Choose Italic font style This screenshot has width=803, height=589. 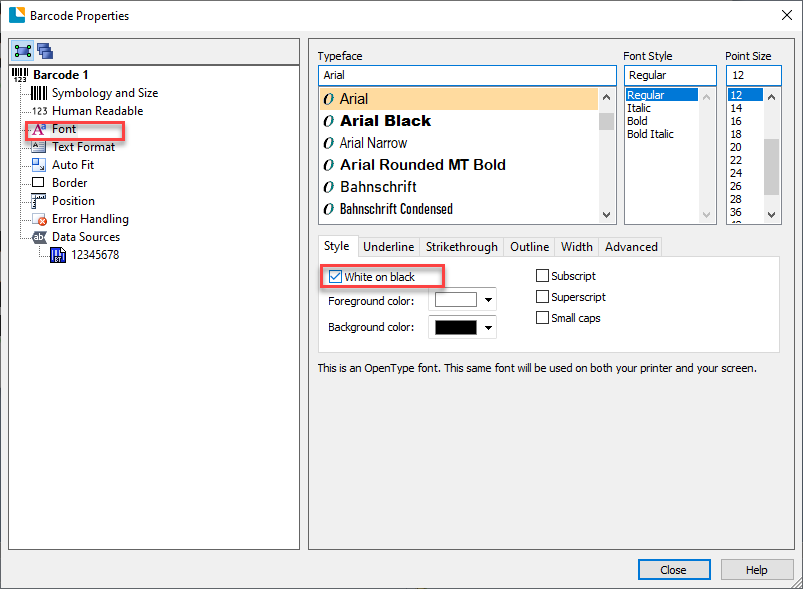(639, 108)
